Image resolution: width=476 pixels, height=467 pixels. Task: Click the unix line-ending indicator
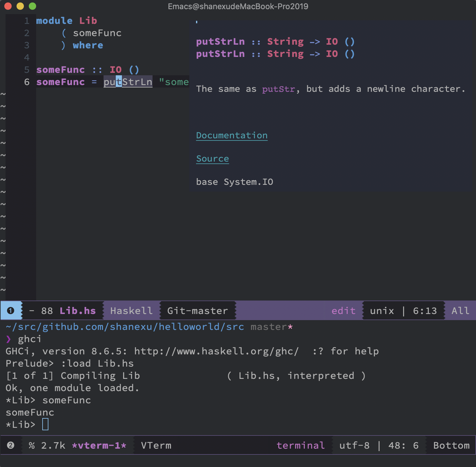(x=382, y=311)
